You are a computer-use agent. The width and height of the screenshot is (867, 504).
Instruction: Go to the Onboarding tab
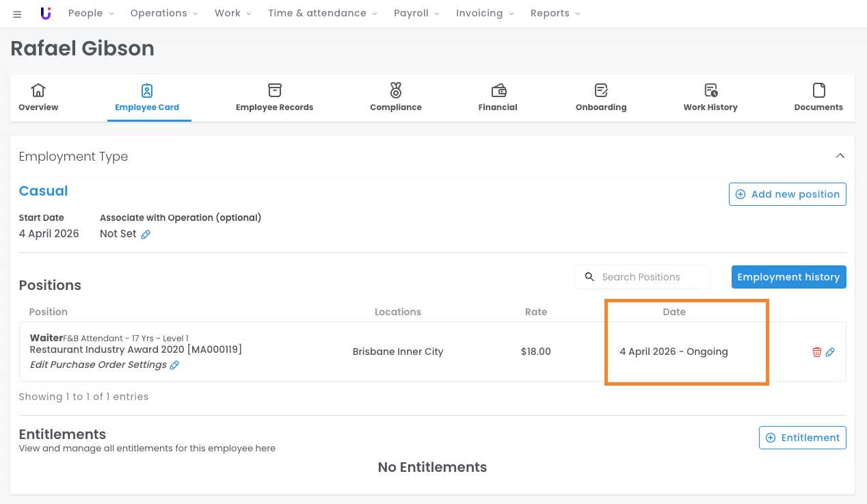[601, 98]
